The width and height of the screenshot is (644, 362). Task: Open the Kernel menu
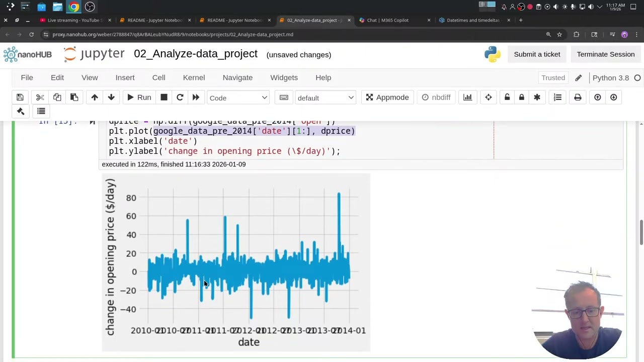[194, 78]
